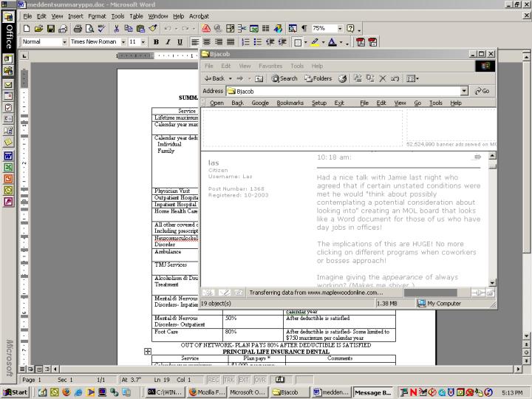Center the paragraph text
This screenshot has height=399, width=532.
(207, 42)
